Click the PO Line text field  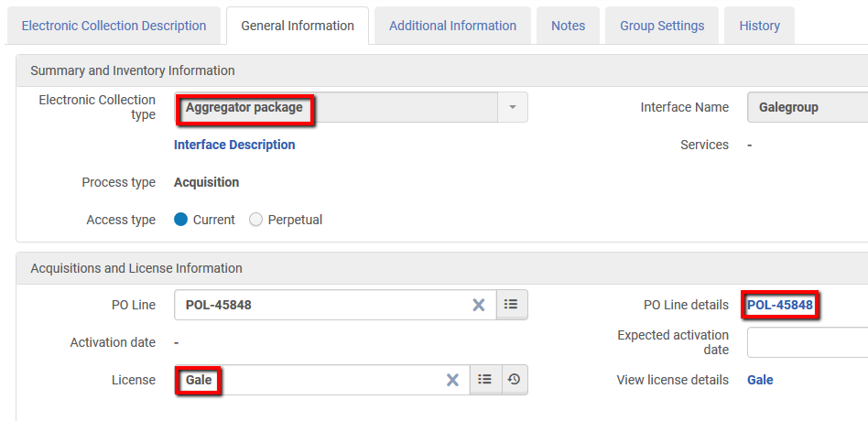pyautogui.click(x=320, y=305)
